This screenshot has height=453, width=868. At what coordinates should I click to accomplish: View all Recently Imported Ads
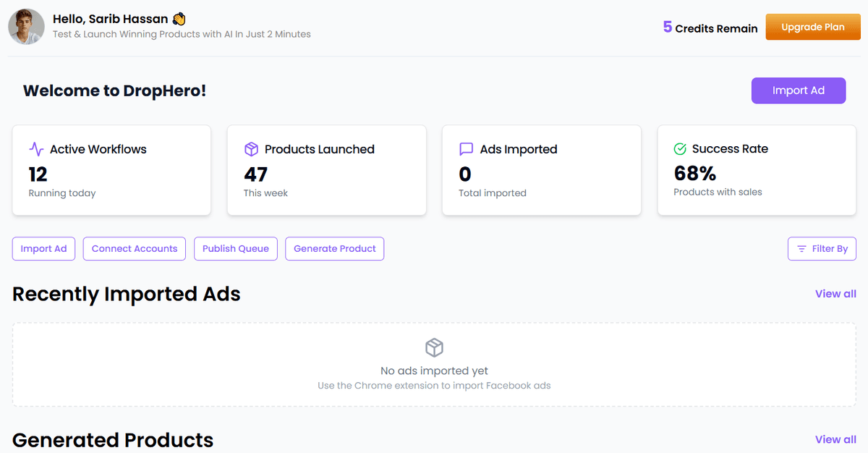[835, 294]
